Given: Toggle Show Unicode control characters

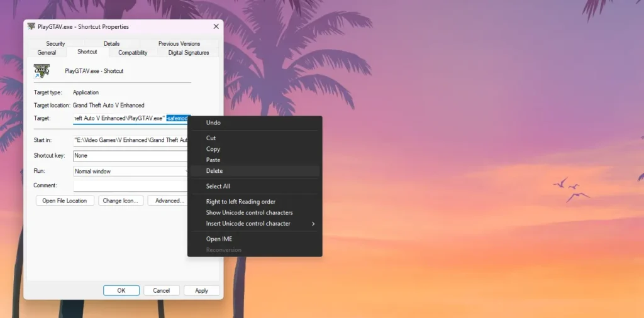Looking at the screenshot, I should [255, 212].
